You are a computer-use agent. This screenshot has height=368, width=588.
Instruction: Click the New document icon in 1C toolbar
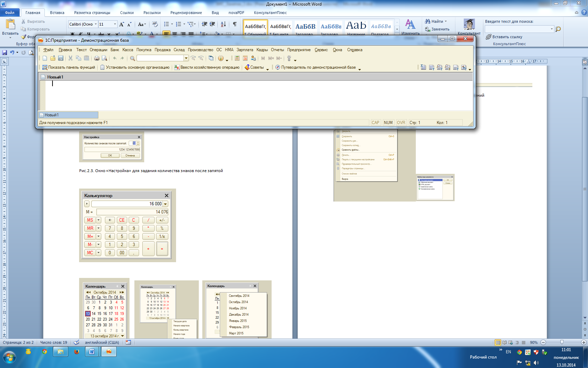click(45, 58)
